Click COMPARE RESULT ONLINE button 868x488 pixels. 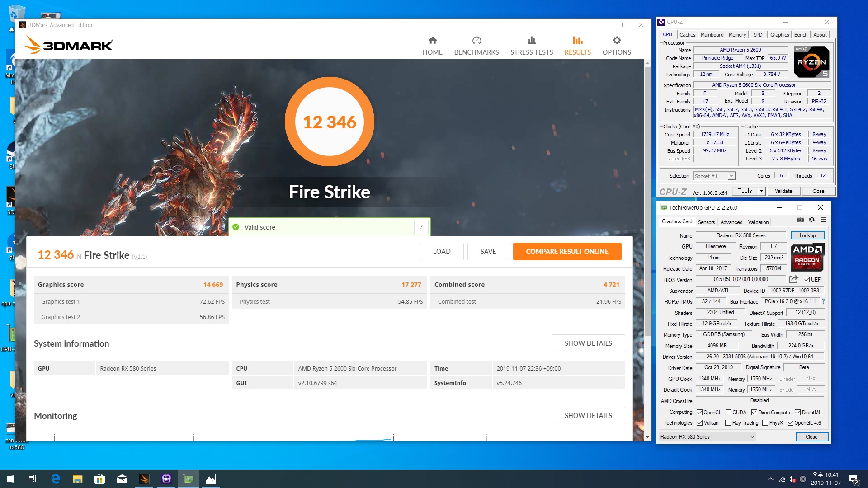click(x=567, y=252)
